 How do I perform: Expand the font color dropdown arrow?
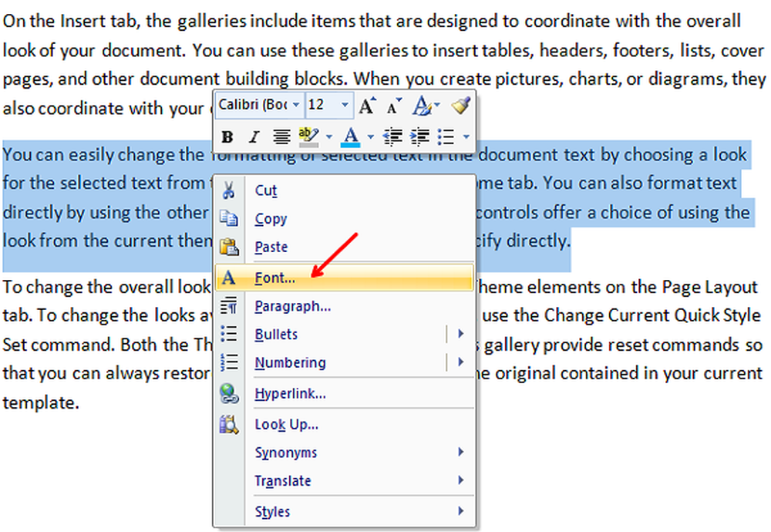coord(370,137)
